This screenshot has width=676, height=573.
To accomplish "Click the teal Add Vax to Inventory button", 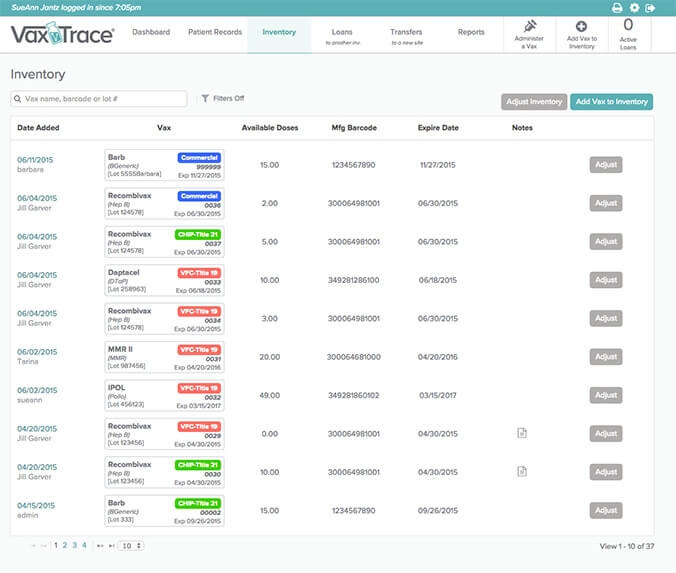I will [611, 102].
